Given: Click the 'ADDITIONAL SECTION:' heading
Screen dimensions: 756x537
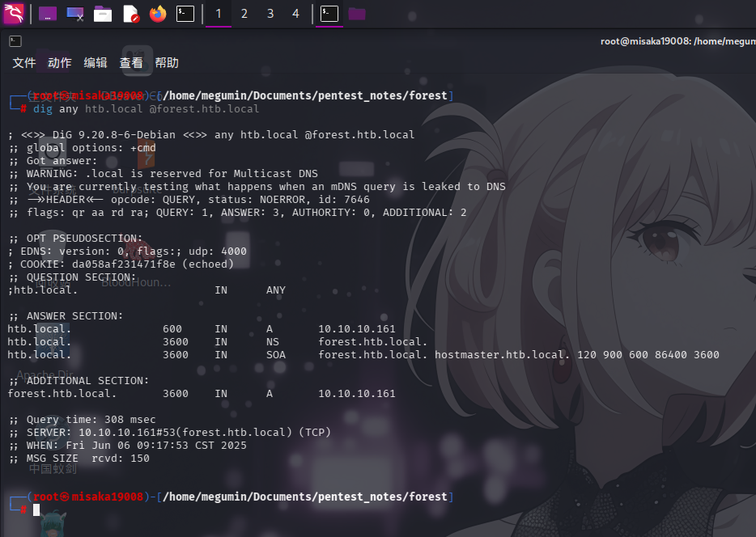Looking at the screenshot, I should coord(79,381).
